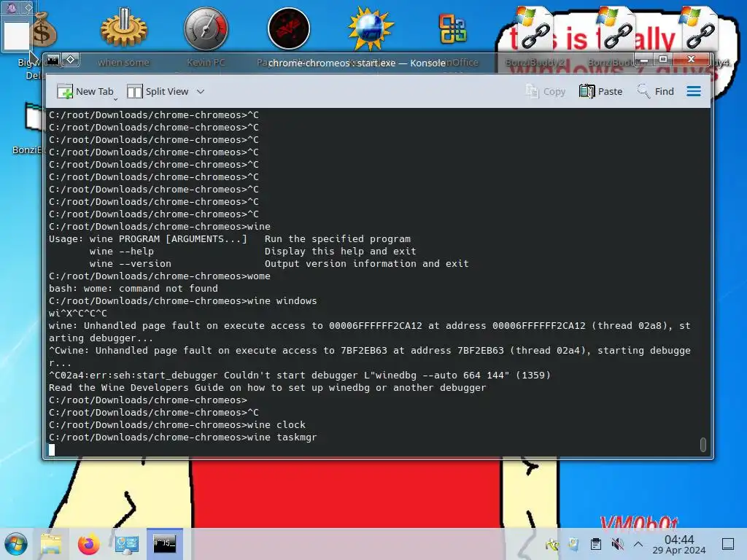Maximize the Konsole window

coord(662,60)
